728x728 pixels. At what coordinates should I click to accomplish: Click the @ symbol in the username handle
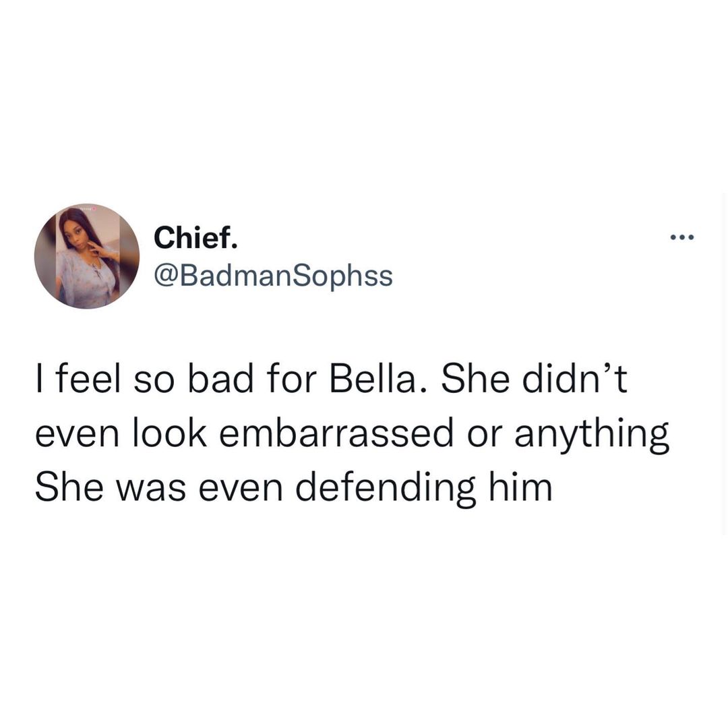pos(164,276)
